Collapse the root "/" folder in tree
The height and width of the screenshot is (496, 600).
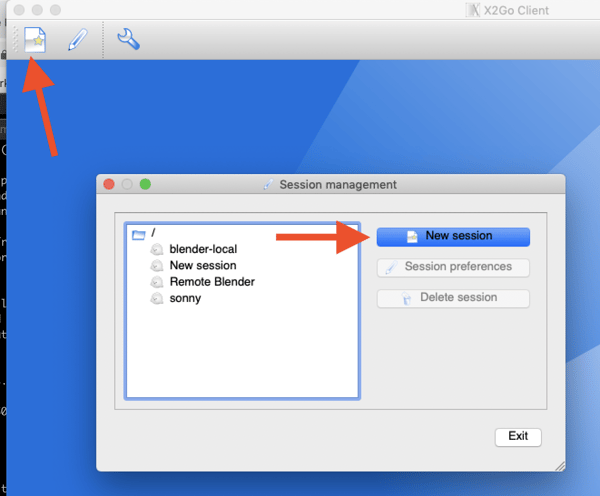point(139,234)
